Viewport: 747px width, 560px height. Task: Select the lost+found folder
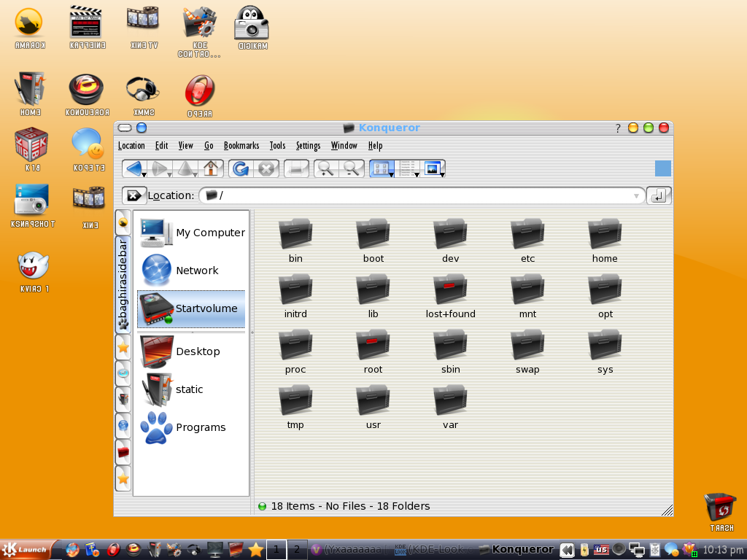(x=450, y=296)
